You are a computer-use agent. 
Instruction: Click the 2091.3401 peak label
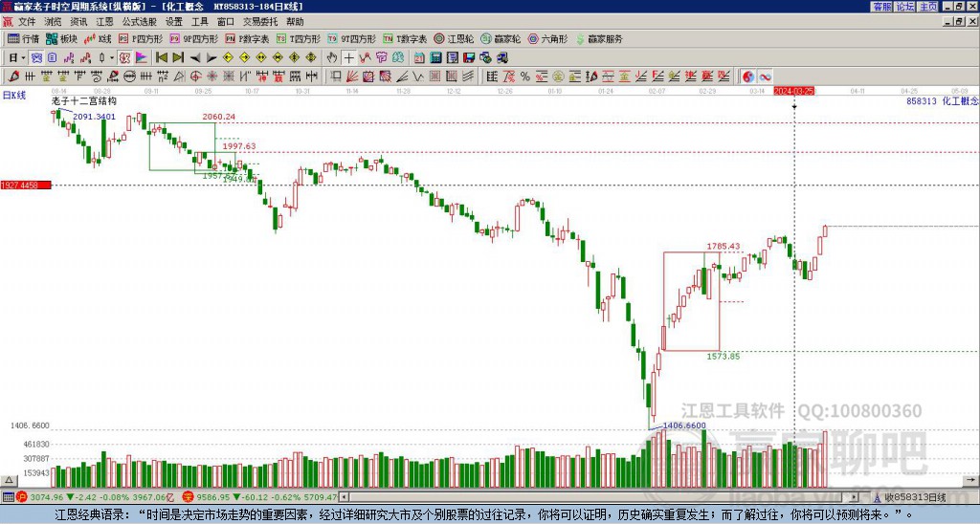tap(95, 117)
